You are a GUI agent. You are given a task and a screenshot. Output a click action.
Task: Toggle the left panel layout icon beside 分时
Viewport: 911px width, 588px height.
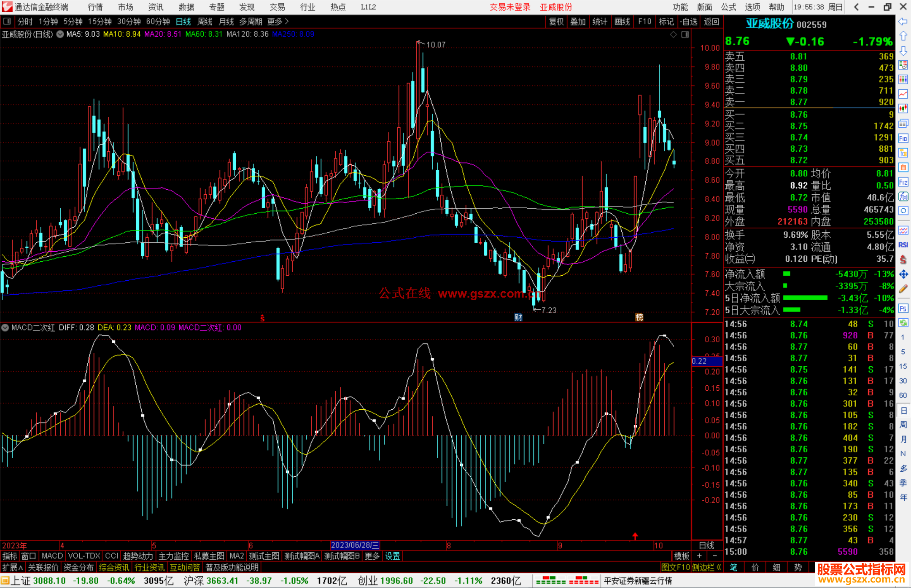click(7, 21)
